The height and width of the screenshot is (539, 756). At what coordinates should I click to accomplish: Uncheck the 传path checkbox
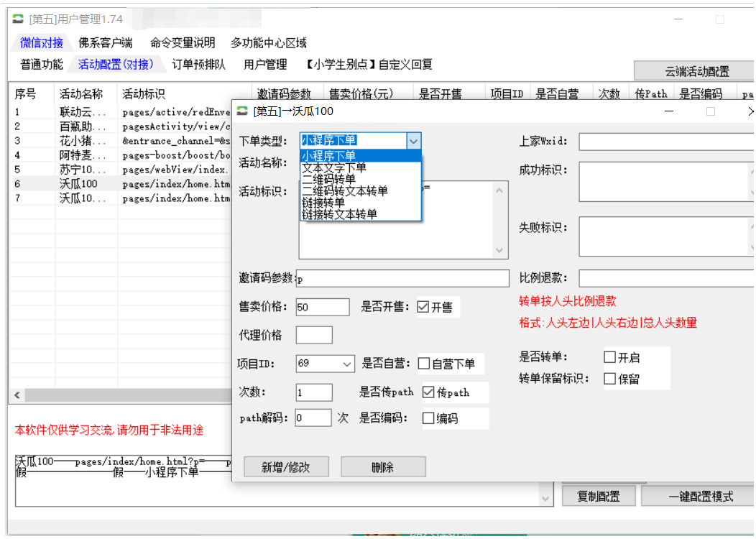click(x=428, y=392)
